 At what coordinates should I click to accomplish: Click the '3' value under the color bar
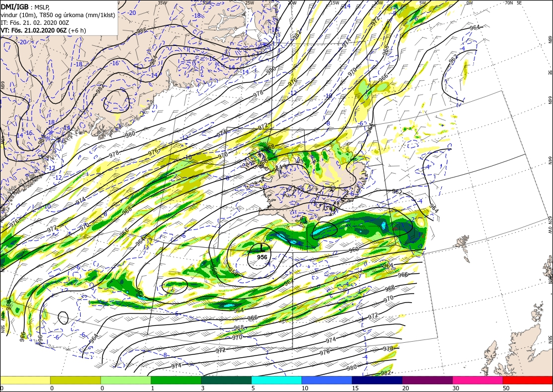202,388
